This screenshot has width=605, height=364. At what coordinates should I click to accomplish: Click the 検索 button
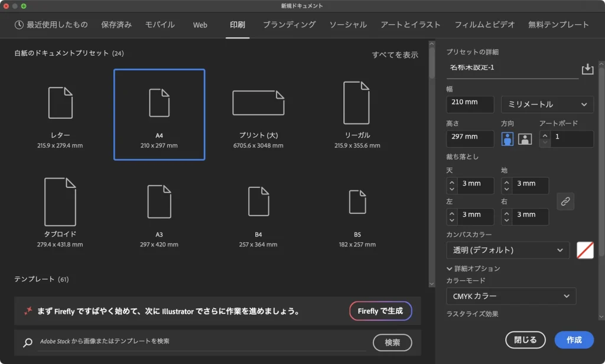[x=392, y=342]
